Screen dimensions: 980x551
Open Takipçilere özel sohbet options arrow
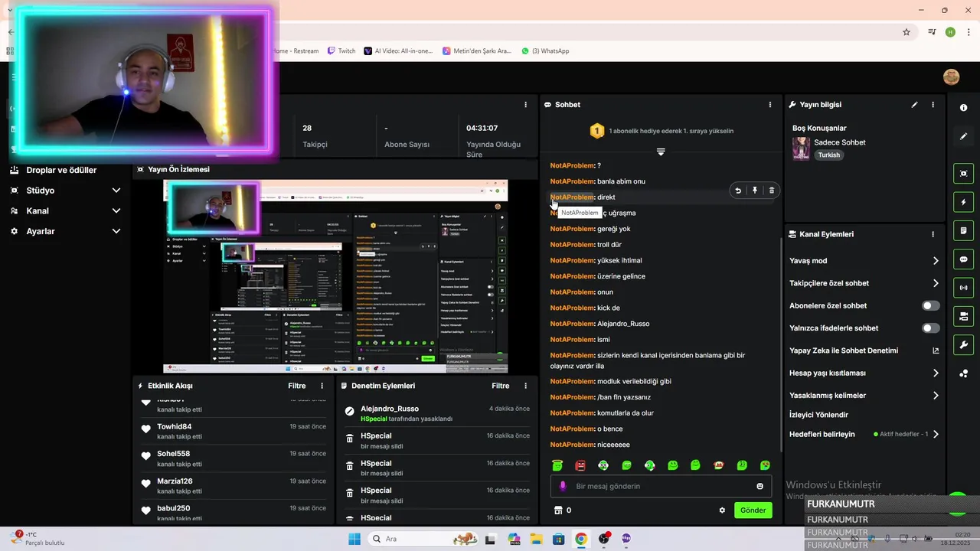coord(936,283)
